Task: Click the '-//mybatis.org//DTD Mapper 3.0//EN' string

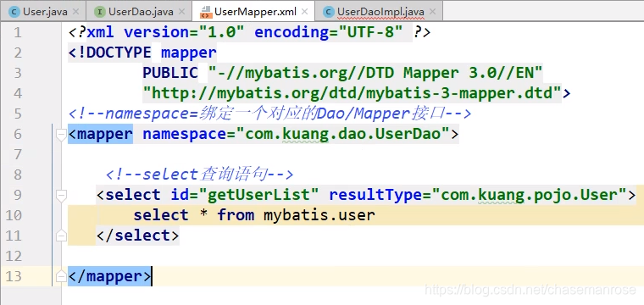Action: (x=375, y=73)
